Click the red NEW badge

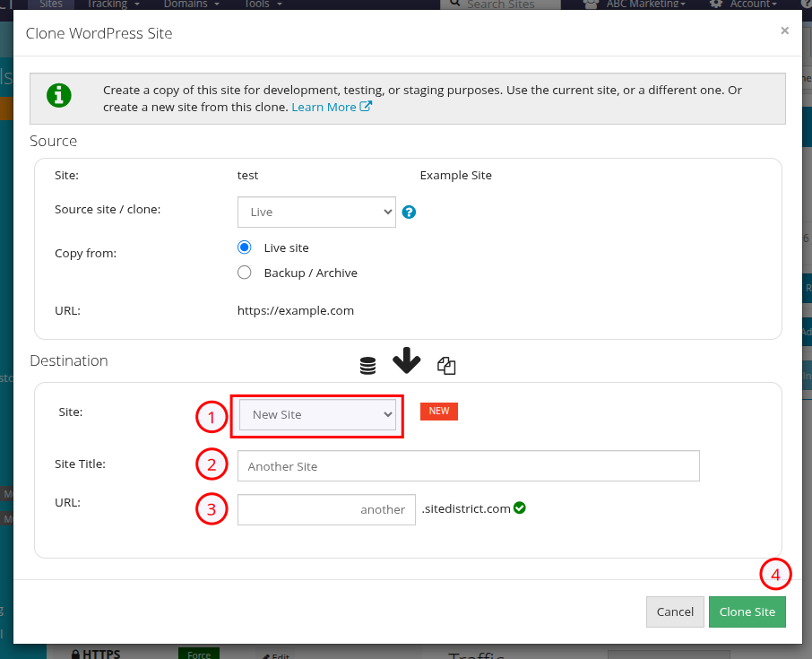coord(439,411)
